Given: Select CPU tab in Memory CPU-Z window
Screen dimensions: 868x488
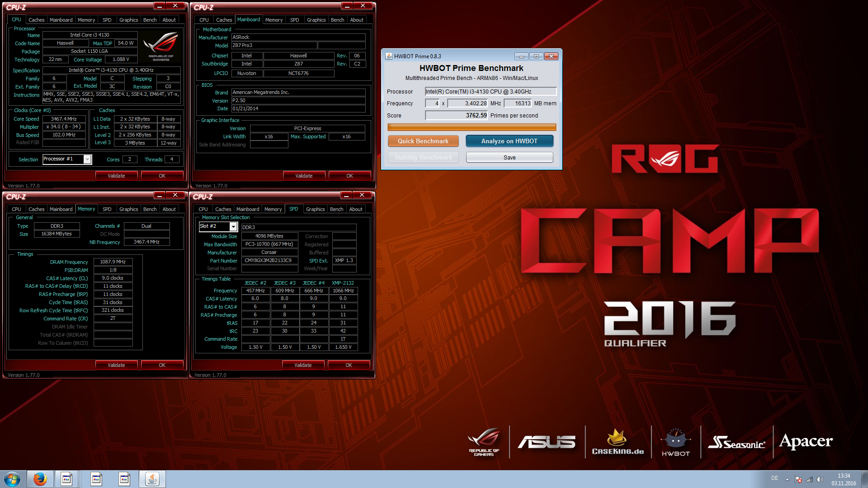Looking at the screenshot, I should click(16, 209).
